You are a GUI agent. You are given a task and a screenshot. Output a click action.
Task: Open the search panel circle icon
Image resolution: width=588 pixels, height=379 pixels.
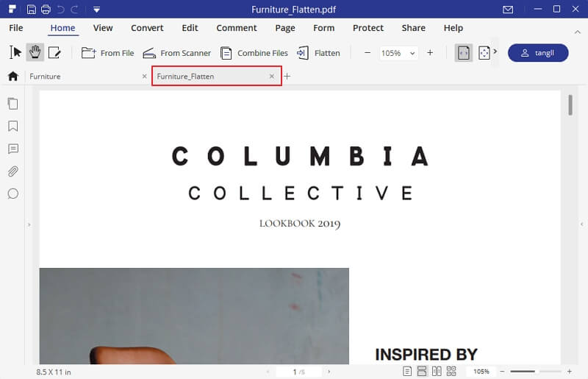point(13,194)
